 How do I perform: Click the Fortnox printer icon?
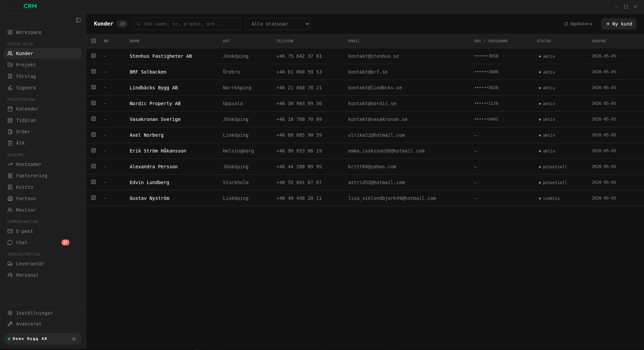click(10, 199)
